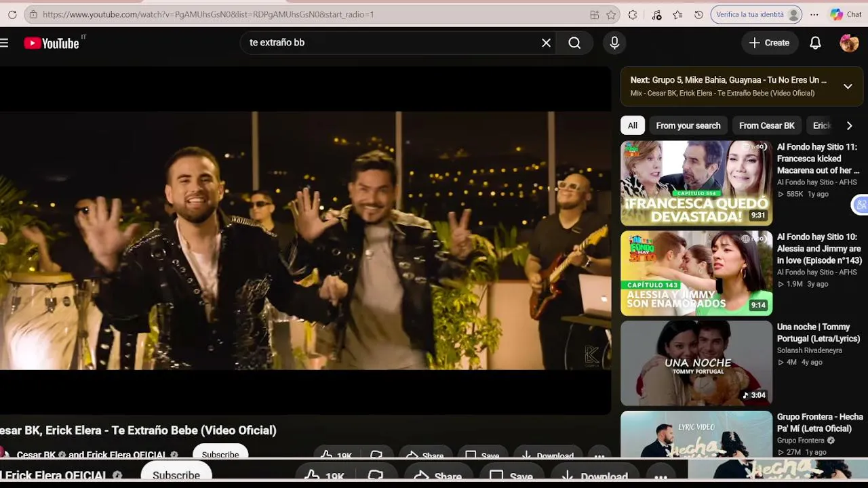Open video title 'Al Fondo hay Sitio 10: Alessia and Jimmy'
Image resolution: width=868 pixels, height=488 pixels.
point(819,249)
